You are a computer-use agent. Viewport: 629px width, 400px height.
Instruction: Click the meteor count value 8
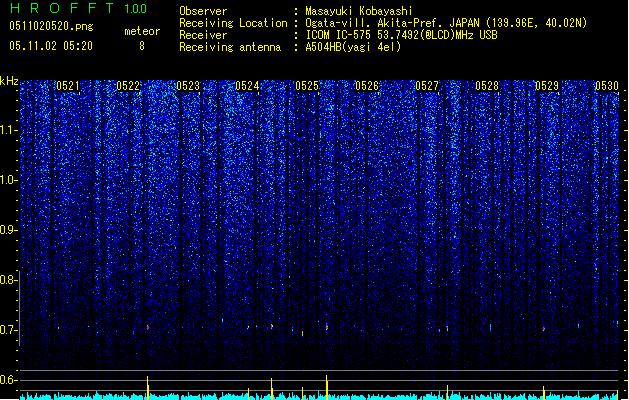[142, 46]
